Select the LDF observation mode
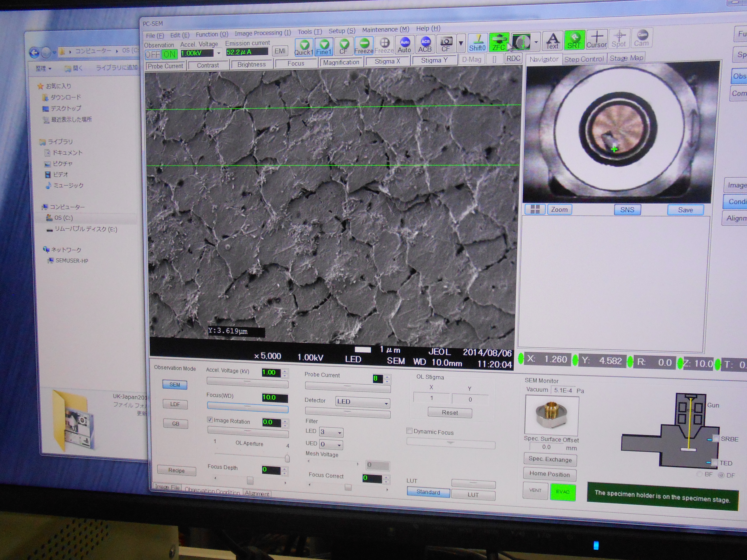The image size is (747, 560). click(x=175, y=404)
